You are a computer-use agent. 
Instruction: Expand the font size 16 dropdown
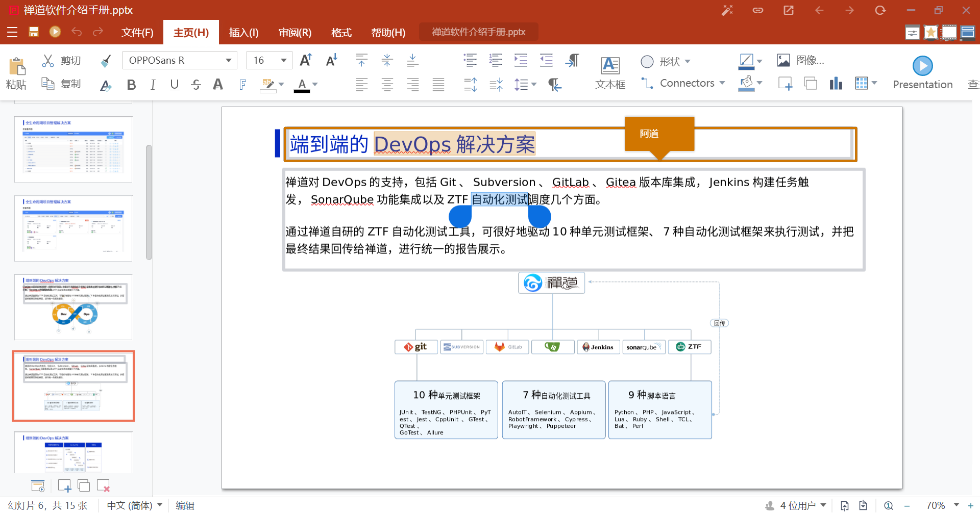(x=283, y=61)
